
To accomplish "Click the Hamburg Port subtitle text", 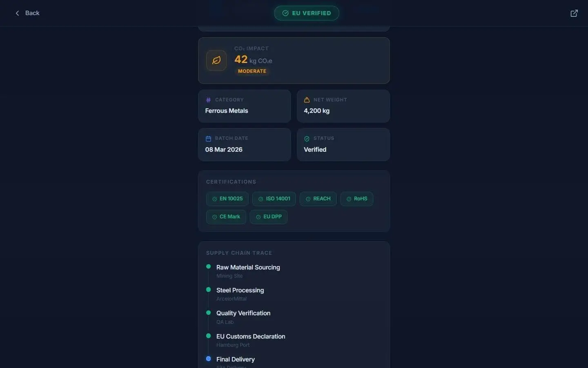I will 233,345.
